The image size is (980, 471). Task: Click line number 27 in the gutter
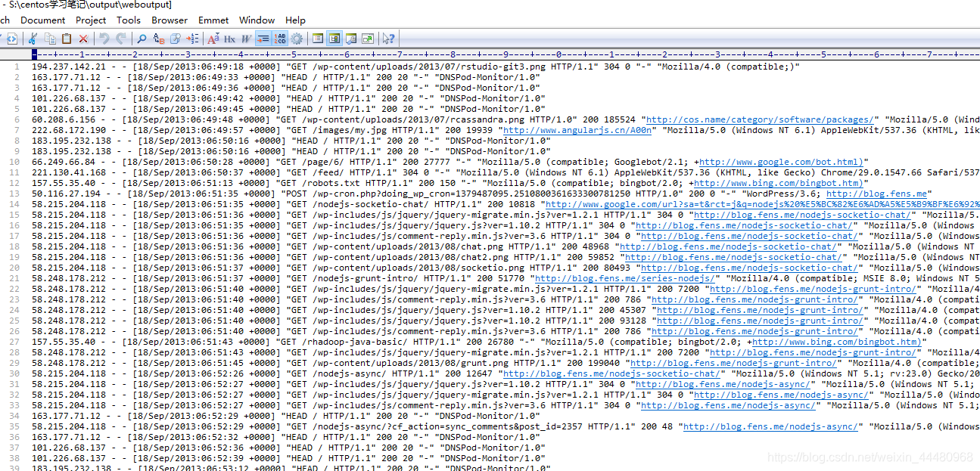pos(14,342)
